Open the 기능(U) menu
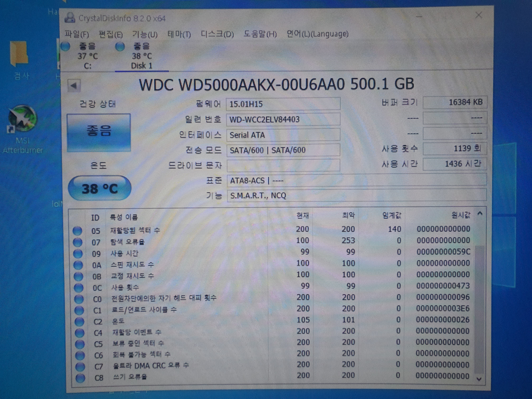Viewport: 532px width, 399px height. 145,35
